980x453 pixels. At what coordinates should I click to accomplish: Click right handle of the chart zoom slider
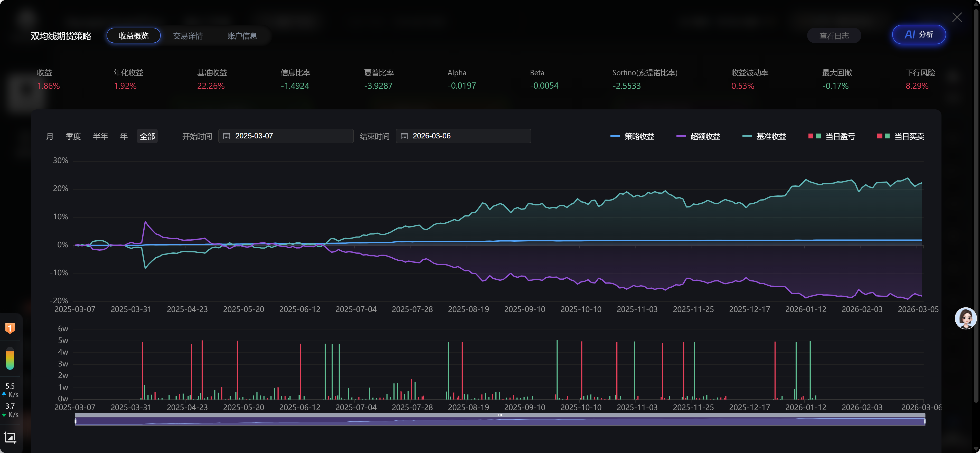925,421
